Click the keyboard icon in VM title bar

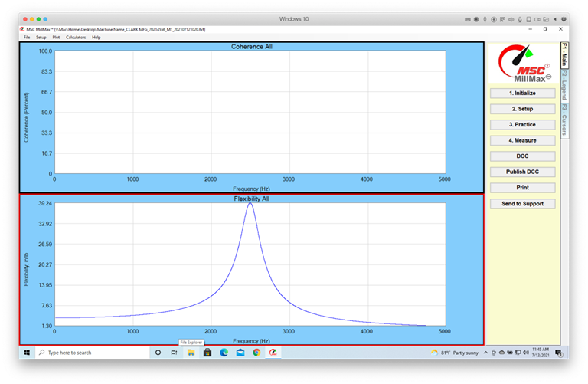468,19
